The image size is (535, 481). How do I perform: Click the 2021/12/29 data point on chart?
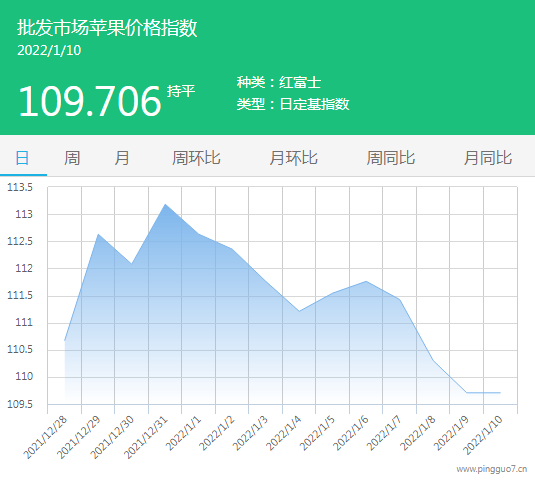98,234
